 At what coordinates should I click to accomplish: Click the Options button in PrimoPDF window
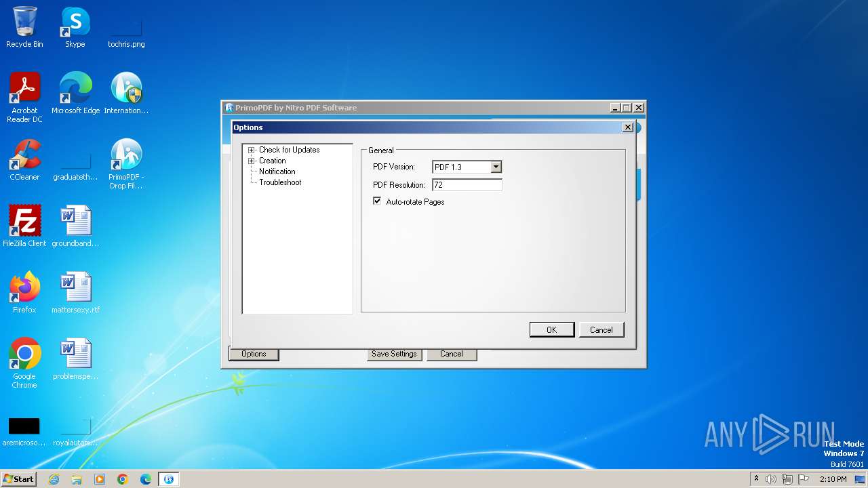[x=254, y=354]
